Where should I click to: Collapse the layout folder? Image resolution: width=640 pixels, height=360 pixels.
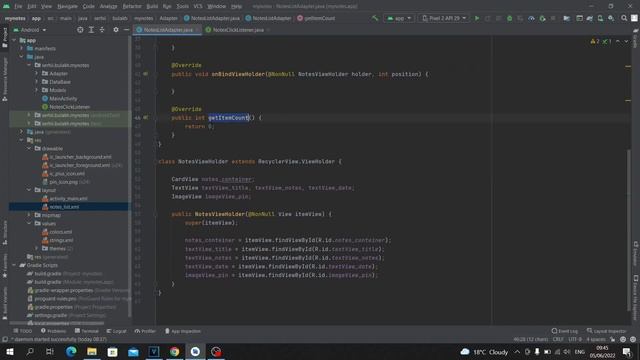tap(29, 190)
